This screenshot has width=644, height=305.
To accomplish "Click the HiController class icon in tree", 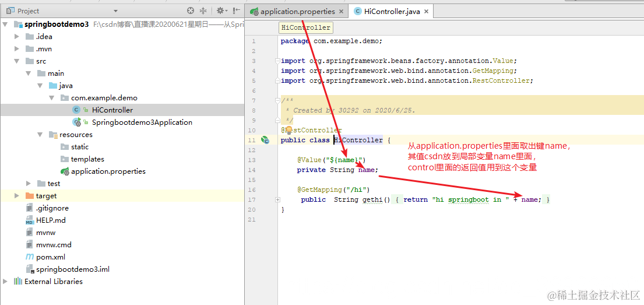I will point(76,110).
